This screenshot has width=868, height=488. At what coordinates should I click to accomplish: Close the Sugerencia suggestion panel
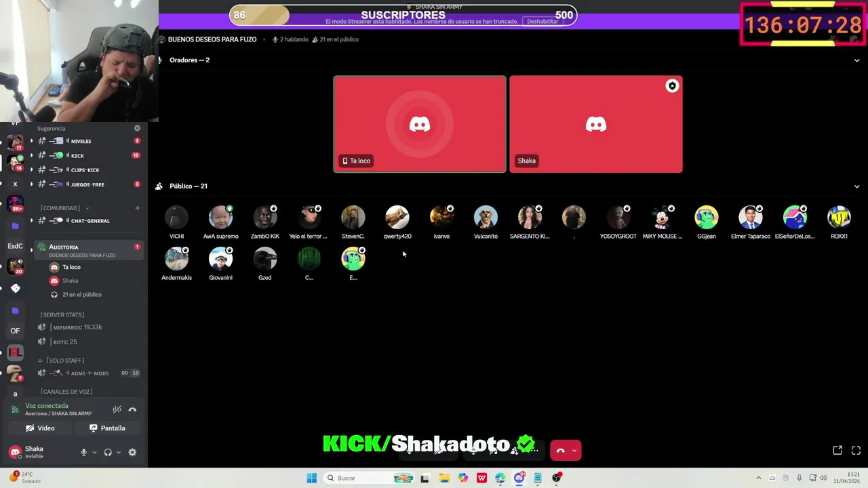[x=137, y=128]
